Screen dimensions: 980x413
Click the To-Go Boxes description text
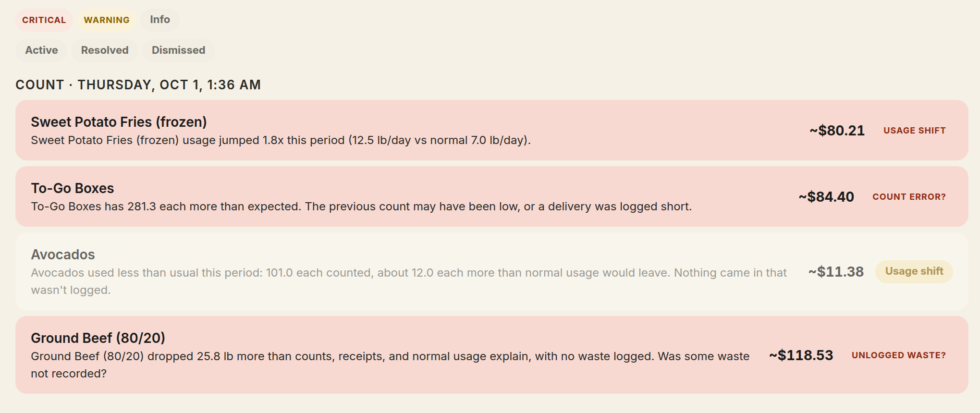click(361, 206)
